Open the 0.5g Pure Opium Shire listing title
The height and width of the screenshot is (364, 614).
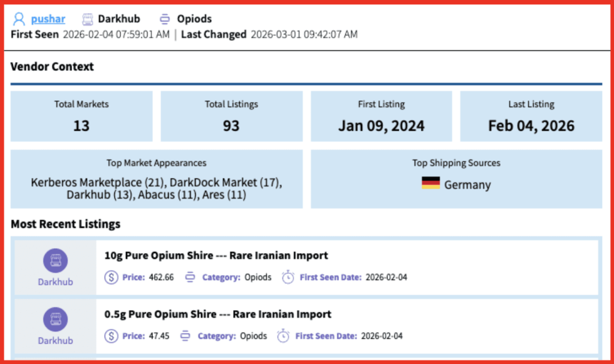click(x=218, y=314)
